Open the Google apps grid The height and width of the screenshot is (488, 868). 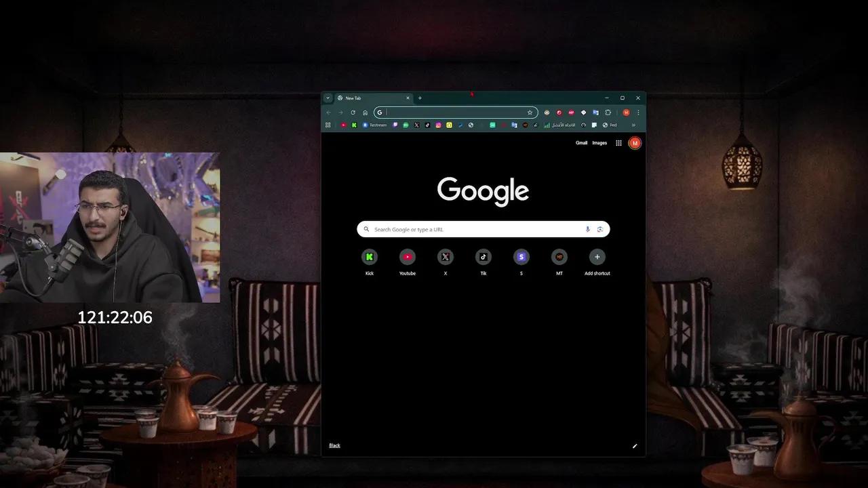(618, 143)
